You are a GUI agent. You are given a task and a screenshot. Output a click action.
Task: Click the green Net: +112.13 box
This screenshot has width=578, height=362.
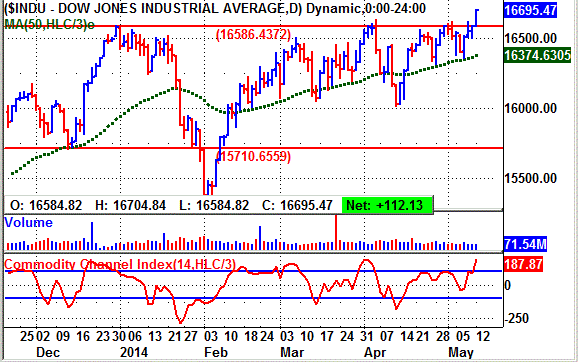[x=387, y=205]
